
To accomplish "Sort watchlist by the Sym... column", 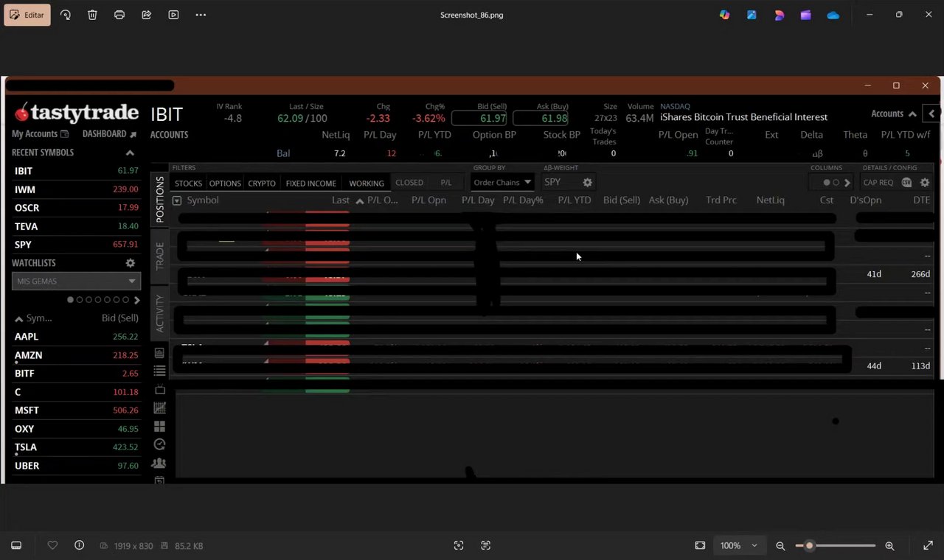I will click(34, 318).
